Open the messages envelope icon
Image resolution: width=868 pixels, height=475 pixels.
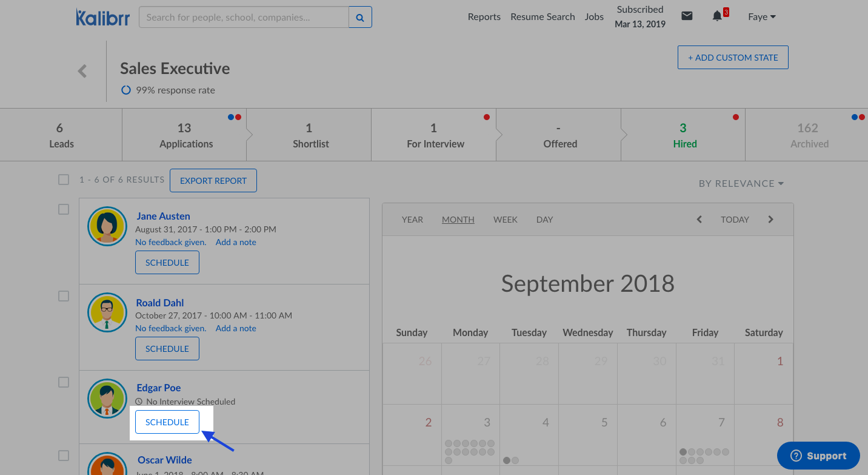[687, 16]
